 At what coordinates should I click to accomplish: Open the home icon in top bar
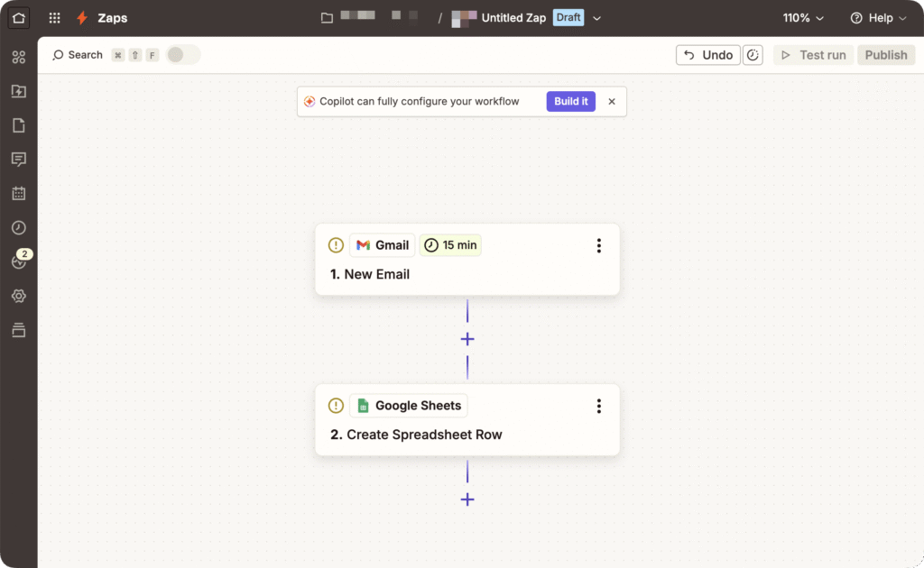[18, 18]
